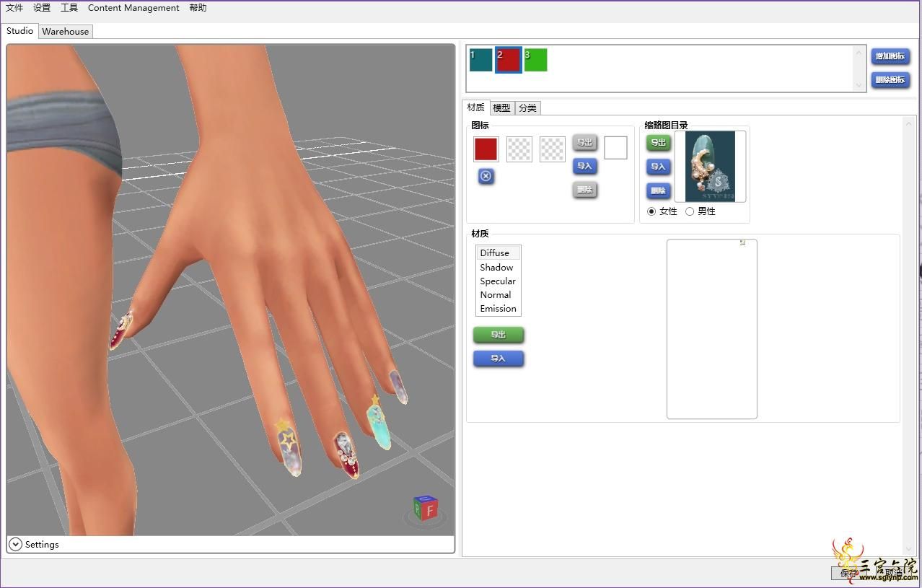The image size is (922, 588).
Task: Select the 分类 tab
Action: tap(527, 108)
